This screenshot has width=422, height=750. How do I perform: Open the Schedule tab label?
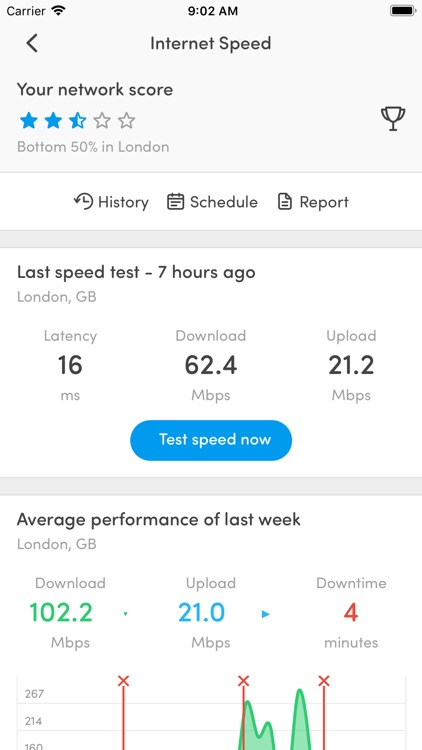[223, 202]
